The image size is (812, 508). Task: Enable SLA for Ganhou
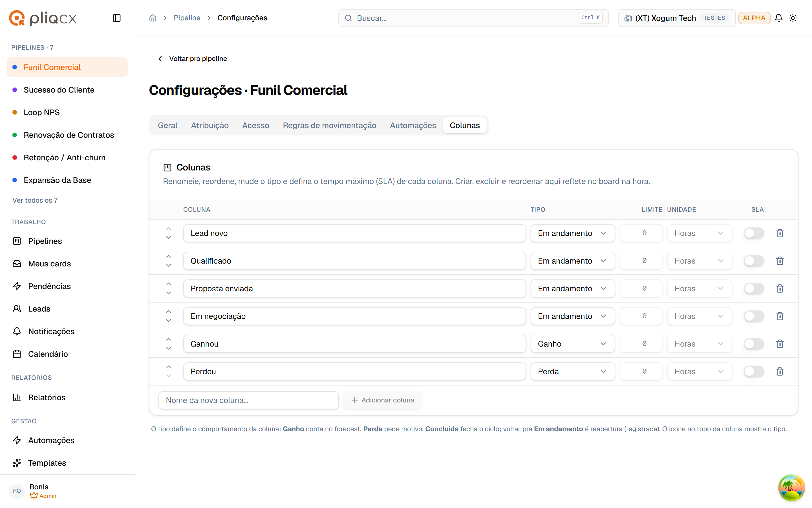[754, 344]
